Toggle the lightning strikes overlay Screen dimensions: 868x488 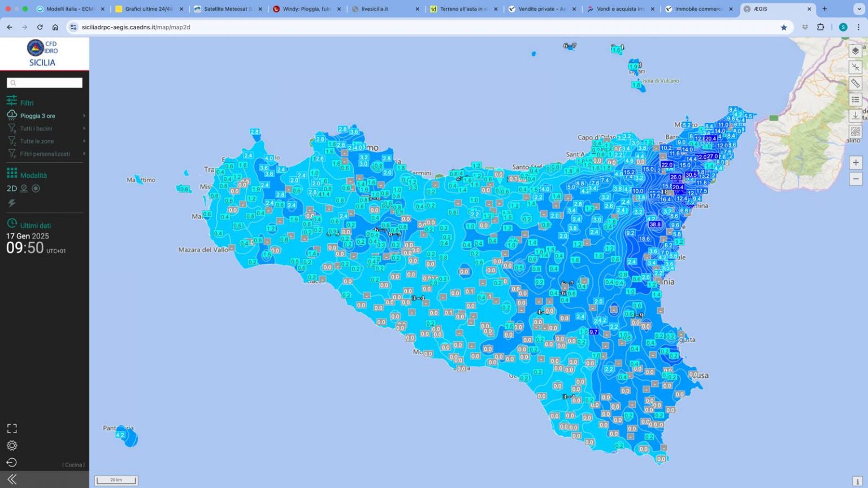click(x=12, y=203)
